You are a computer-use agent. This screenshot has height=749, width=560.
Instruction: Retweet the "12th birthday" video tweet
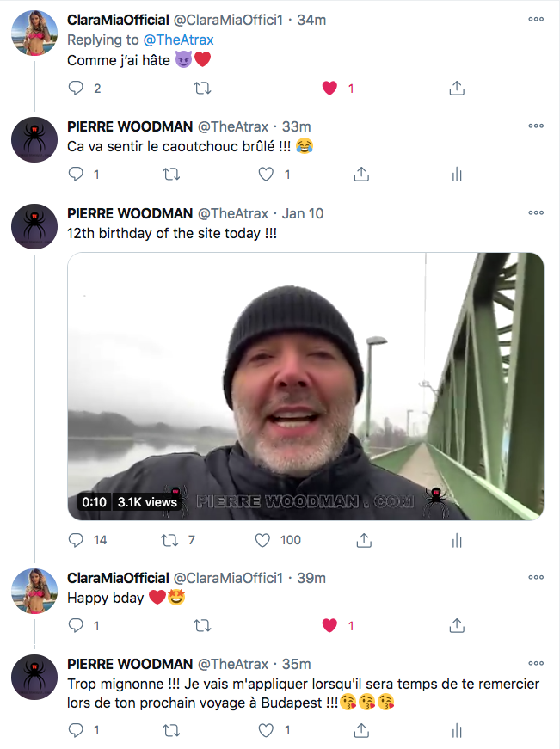tap(171, 540)
